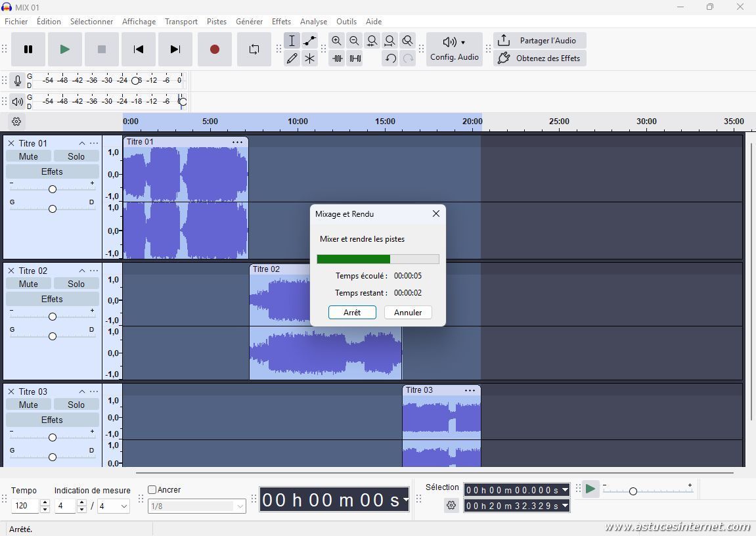Collapse the Titre 01 track
Image resolution: width=756 pixels, height=536 pixels.
click(x=82, y=143)
